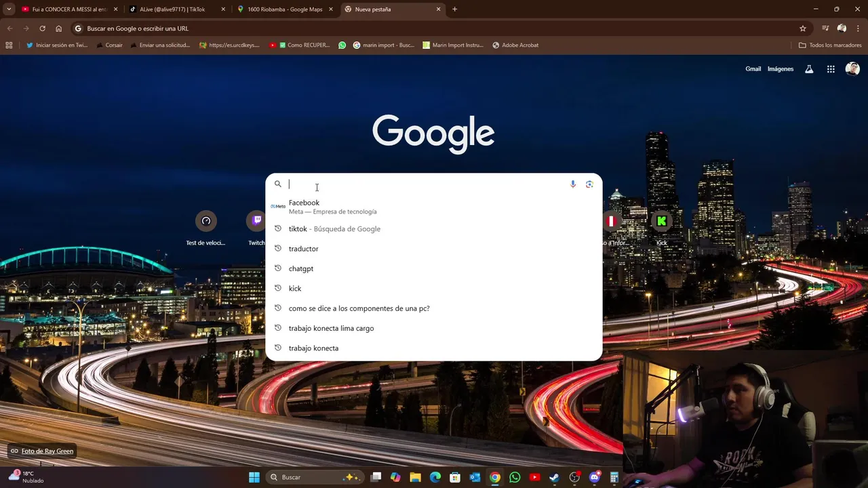Open a new tab with plus button
Viewport: 868px width, 488px height.
455,9
